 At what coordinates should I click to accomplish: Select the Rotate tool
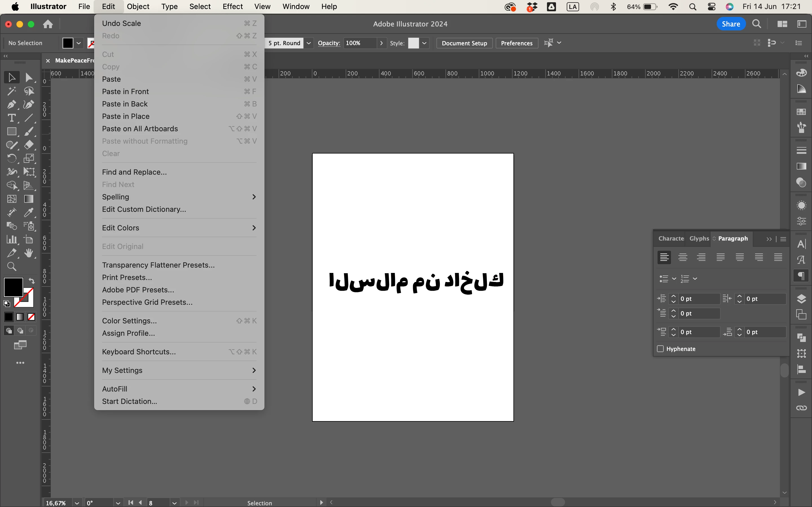[x=11, y=158]
